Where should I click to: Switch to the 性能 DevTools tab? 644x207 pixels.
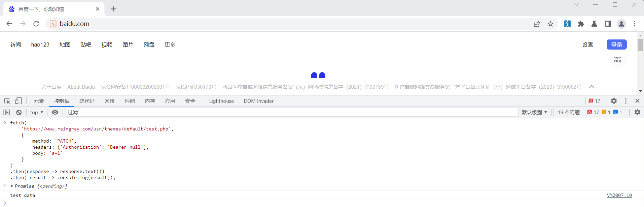click(130, 101)
